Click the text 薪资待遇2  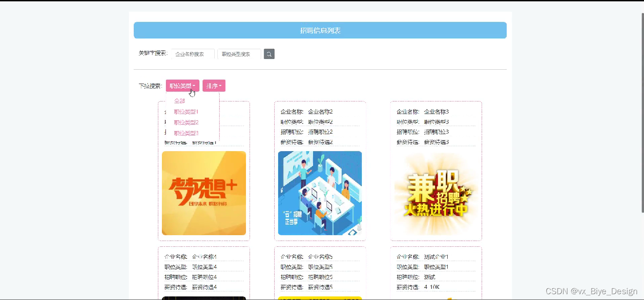[x=320, y=142]
